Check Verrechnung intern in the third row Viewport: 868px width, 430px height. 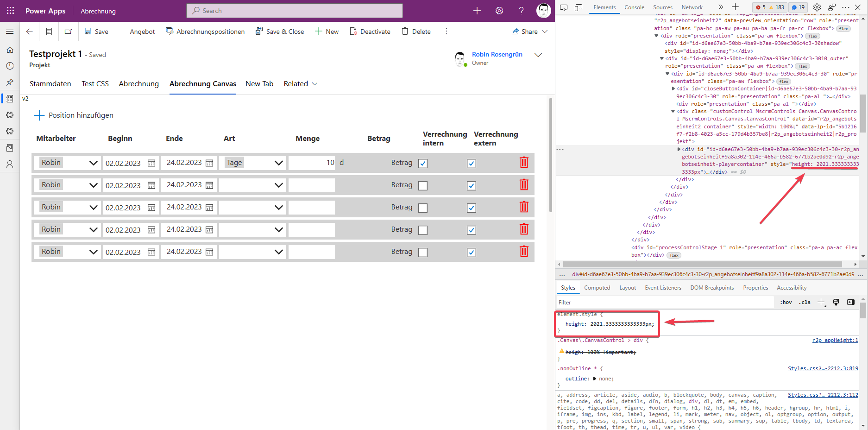coord(423,208)
